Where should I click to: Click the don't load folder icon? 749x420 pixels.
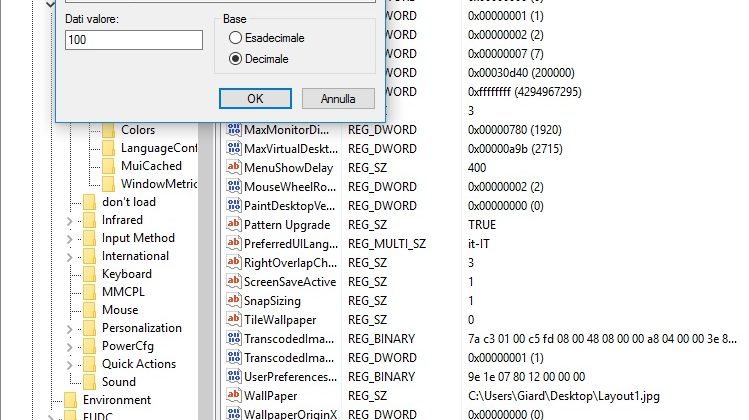(89, 202)
